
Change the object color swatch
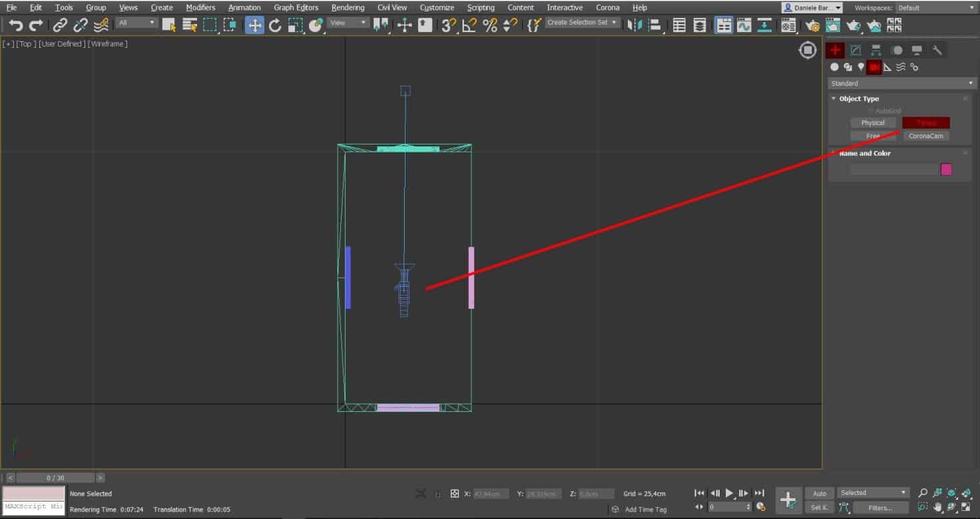click(x=946, y=169)
